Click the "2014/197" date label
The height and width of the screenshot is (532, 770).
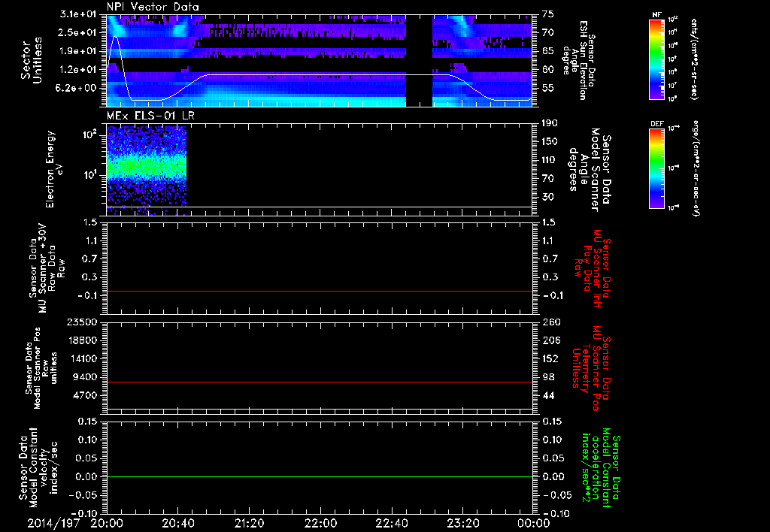point(53,523)
